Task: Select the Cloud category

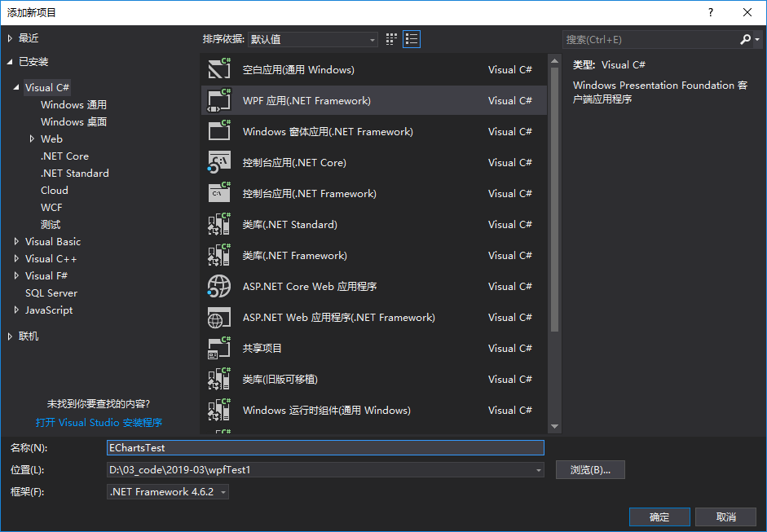Action: pos(55,190)
